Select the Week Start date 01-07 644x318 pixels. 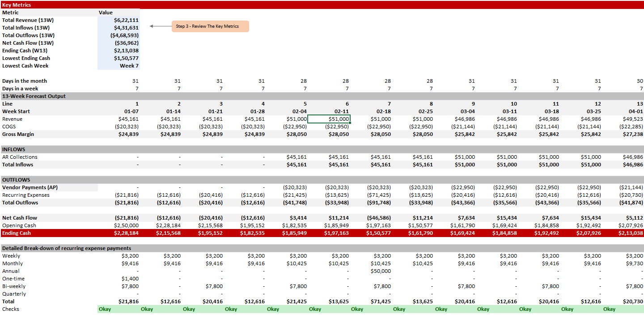tap(132, 111)
